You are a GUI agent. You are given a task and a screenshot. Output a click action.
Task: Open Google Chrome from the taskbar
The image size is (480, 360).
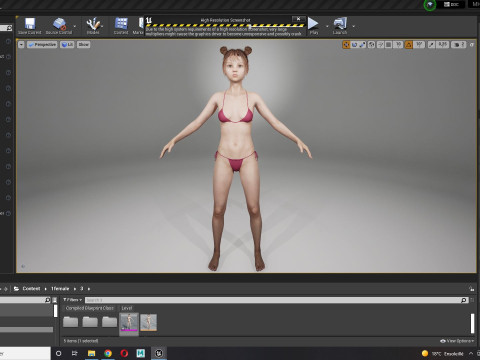point(108,353)
